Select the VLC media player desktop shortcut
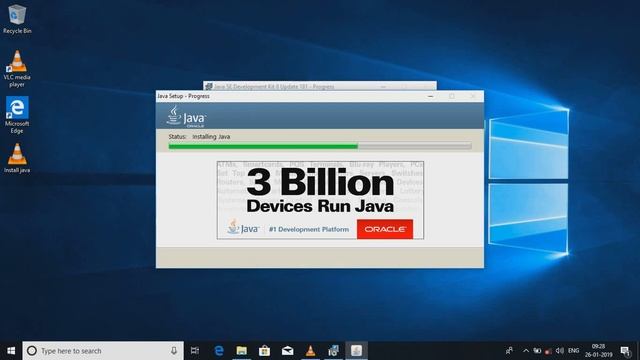The image size is (640, 360). (17, 68)
